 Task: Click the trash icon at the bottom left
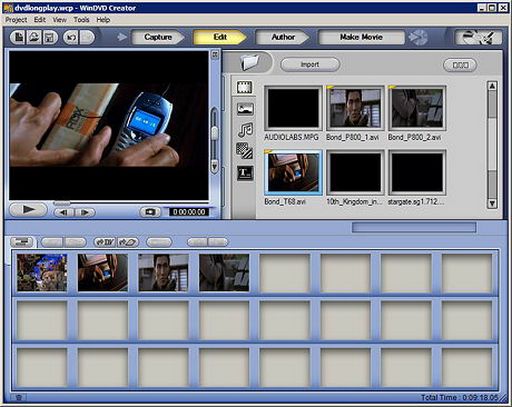(x=19, y=398)
